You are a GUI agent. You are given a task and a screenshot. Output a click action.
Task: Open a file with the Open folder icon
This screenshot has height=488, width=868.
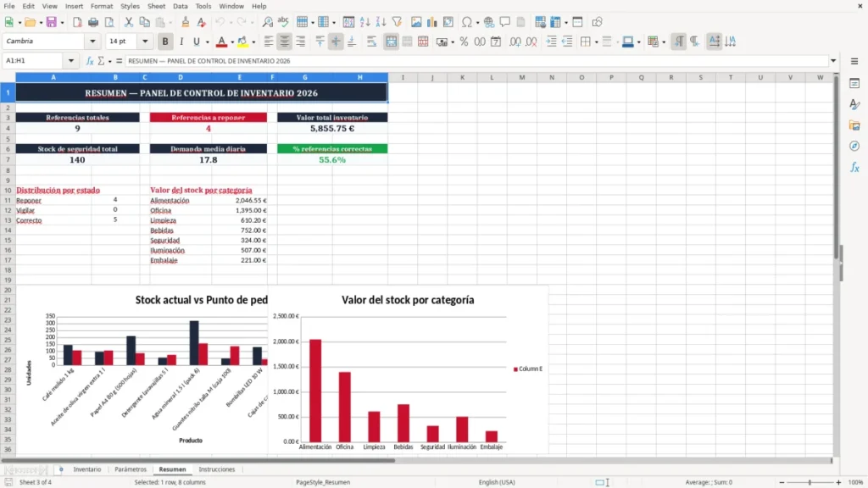[30, 22]
